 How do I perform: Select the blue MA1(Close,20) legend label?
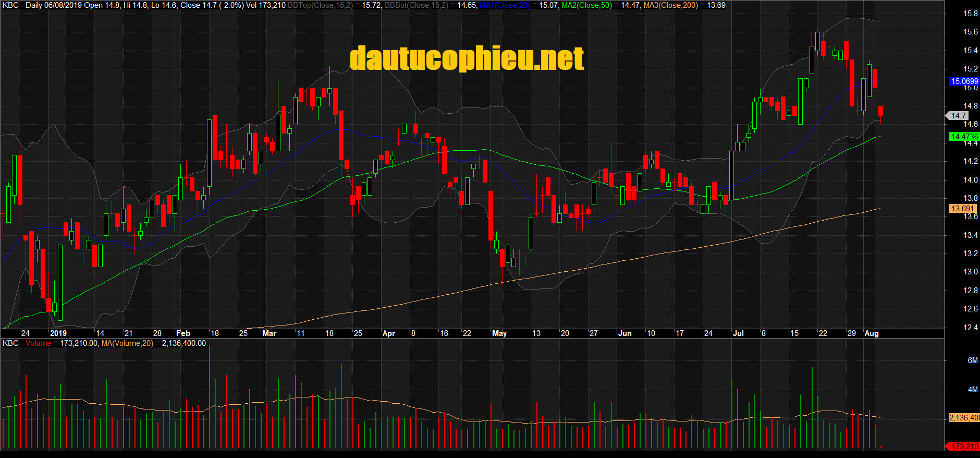(505, 5)
